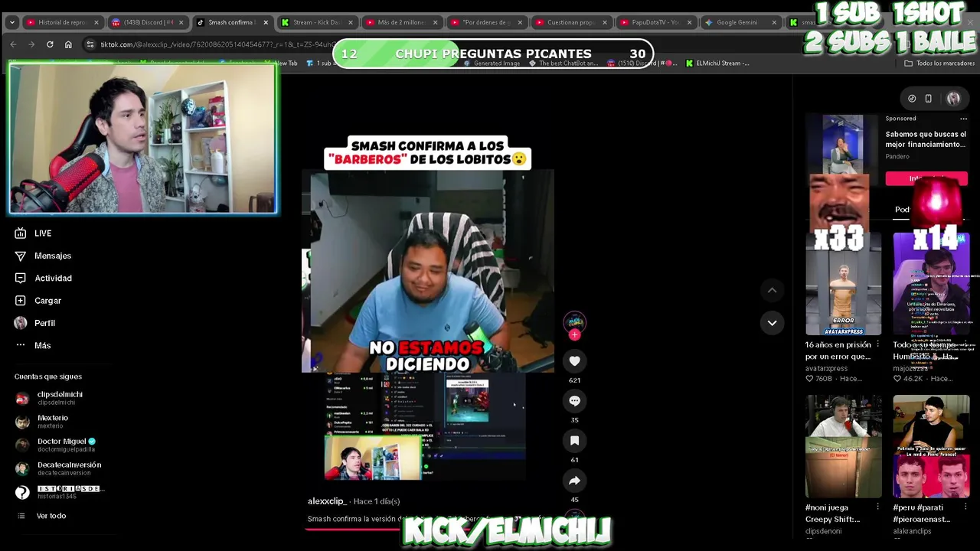This screenshot has width=980, height=551.
Task: Open the browser tab search dropdown
Action: pyautogui.click(x=11, y=22)
